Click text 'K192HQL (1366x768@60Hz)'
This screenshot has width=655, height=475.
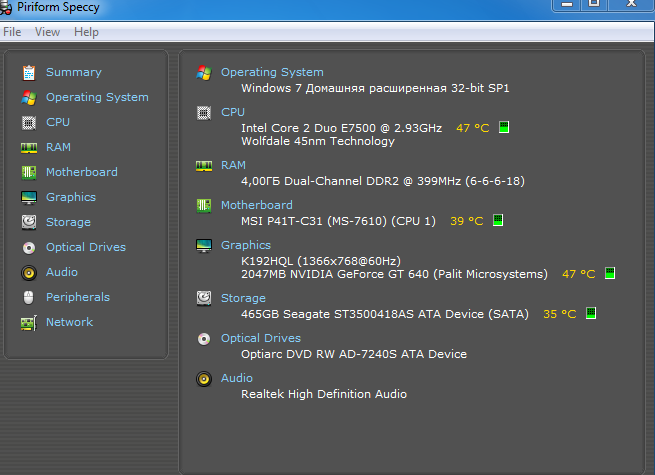point(321,261)
